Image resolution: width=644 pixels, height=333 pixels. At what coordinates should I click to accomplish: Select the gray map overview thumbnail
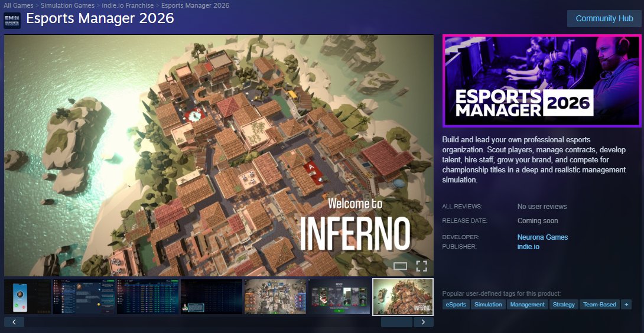click(x=275, y=297)
